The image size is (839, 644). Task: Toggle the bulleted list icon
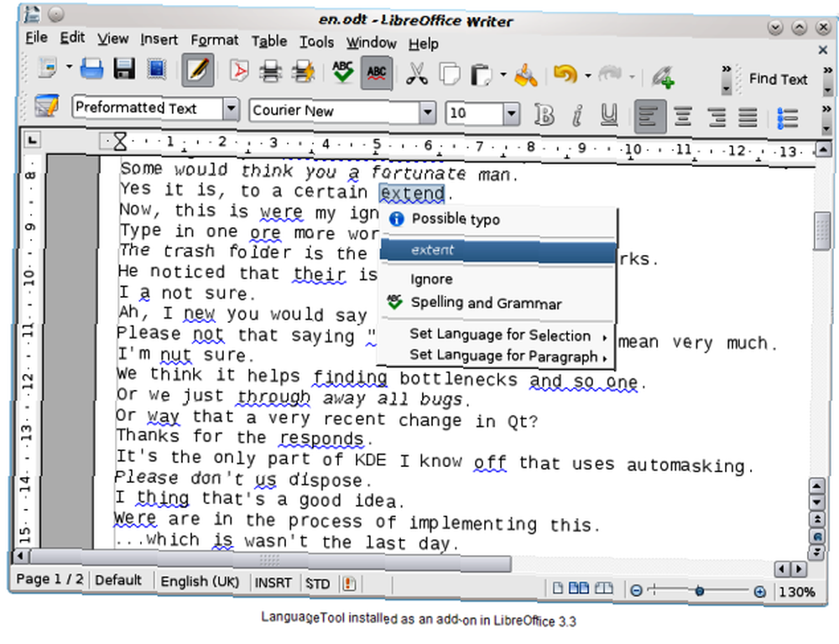[787, 118]
